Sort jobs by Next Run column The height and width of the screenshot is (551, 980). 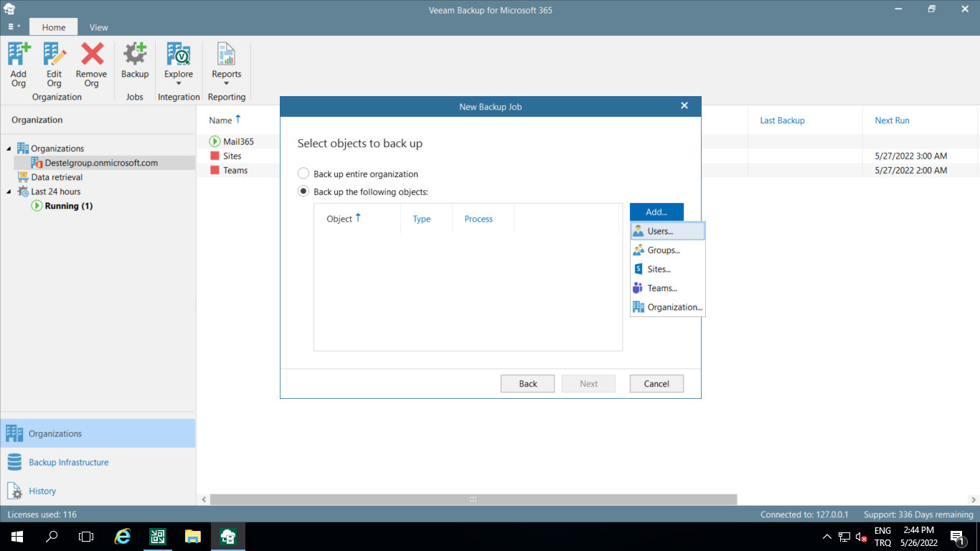(x=892, y=121)
